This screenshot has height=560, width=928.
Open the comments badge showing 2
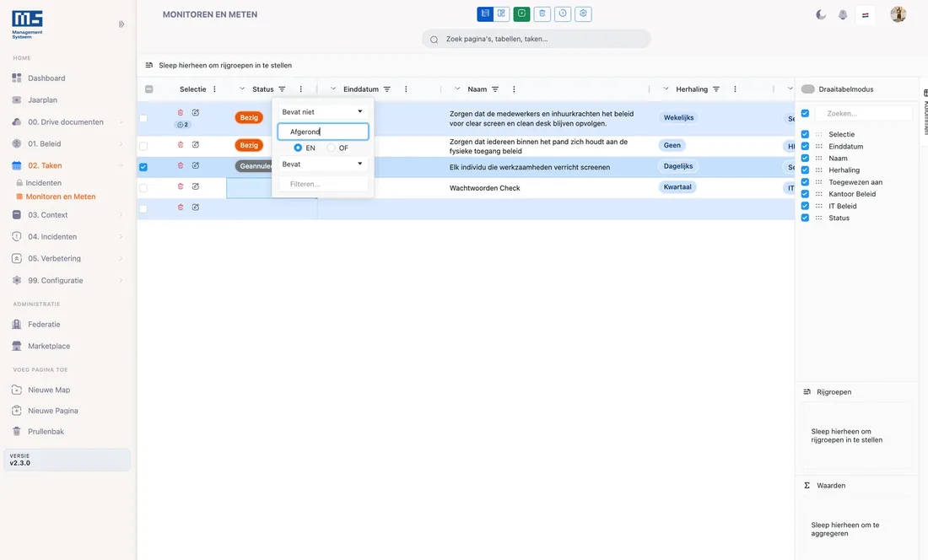(183, 125)
